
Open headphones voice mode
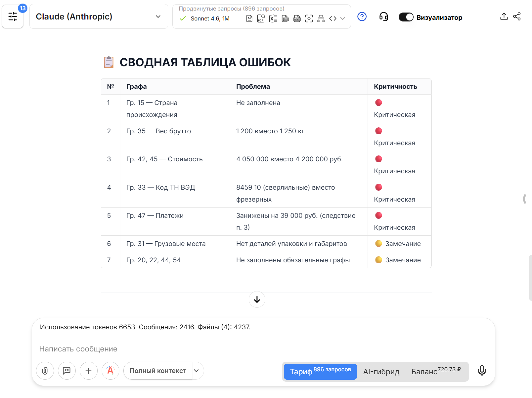(383, 17)
